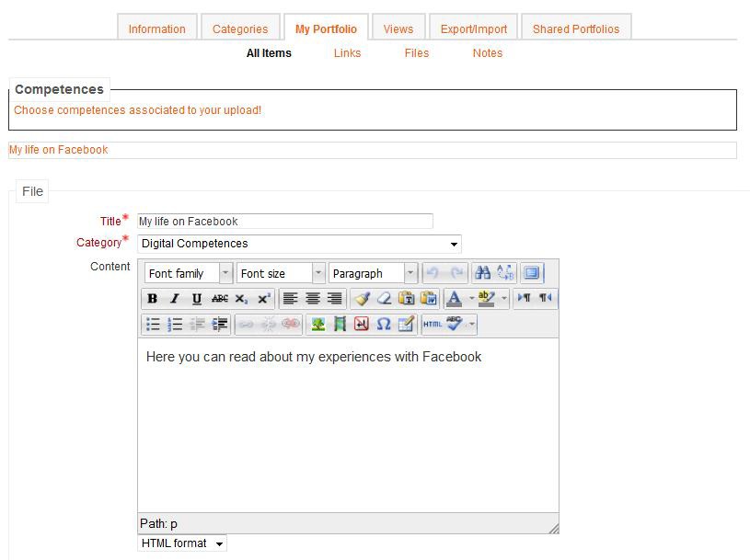750x560 pixels.
Task: Toggle superscript formatting
Action: click(263, 299)
